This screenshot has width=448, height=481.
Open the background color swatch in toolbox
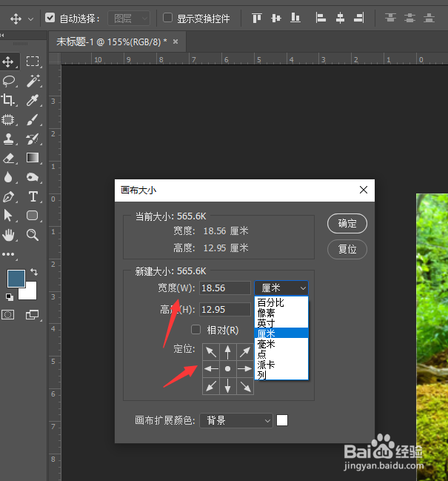coord(30,294)
